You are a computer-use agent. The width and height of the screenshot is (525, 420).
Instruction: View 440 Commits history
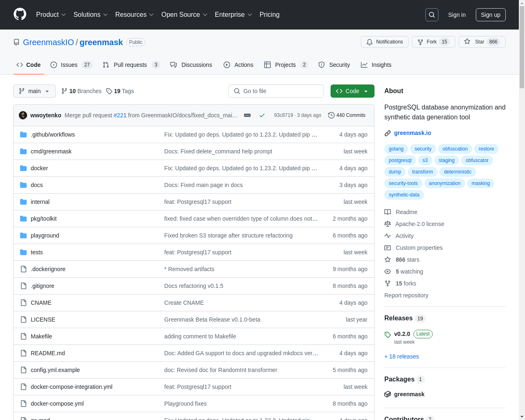point(347,115)
